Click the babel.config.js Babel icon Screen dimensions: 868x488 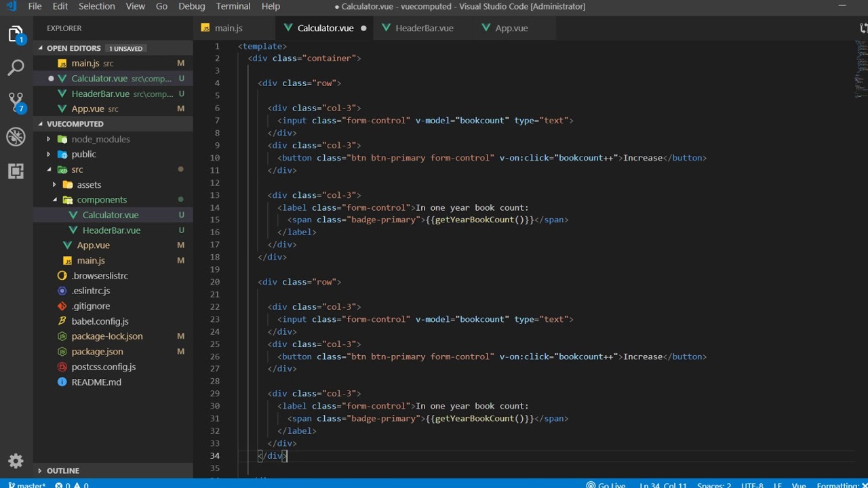point(62,321)
